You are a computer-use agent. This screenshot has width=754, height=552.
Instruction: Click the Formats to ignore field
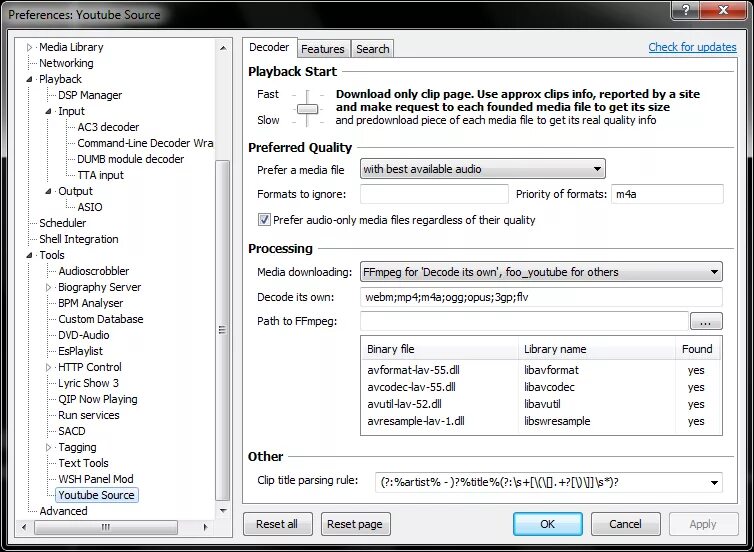tap(434, 194)
